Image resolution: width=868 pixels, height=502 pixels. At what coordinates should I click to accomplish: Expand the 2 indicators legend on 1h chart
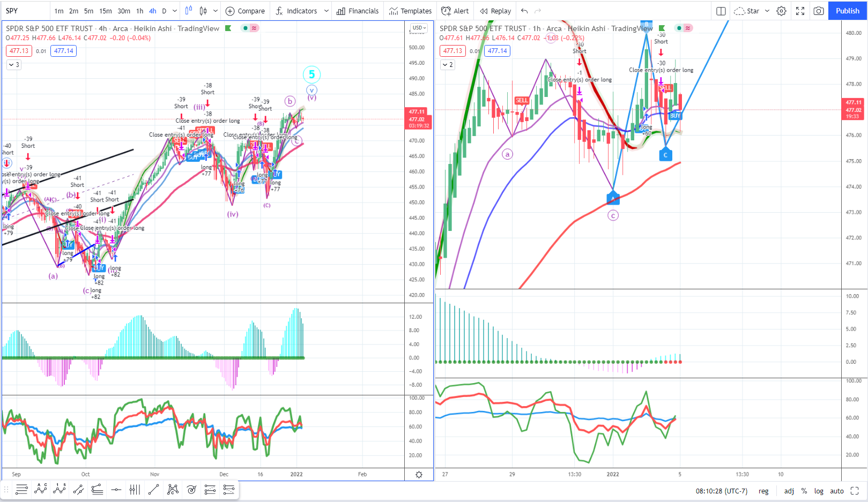pyautogui.click(x=447, y=65)
